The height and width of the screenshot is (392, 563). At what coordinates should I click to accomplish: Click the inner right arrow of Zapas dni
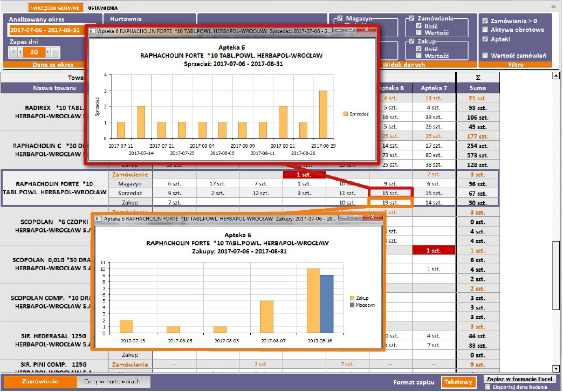(47, 52)
